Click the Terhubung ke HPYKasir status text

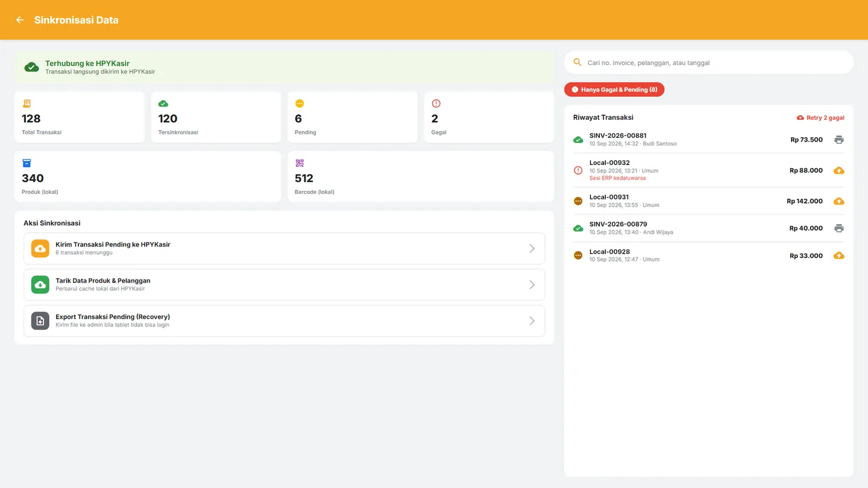(87, 63)
